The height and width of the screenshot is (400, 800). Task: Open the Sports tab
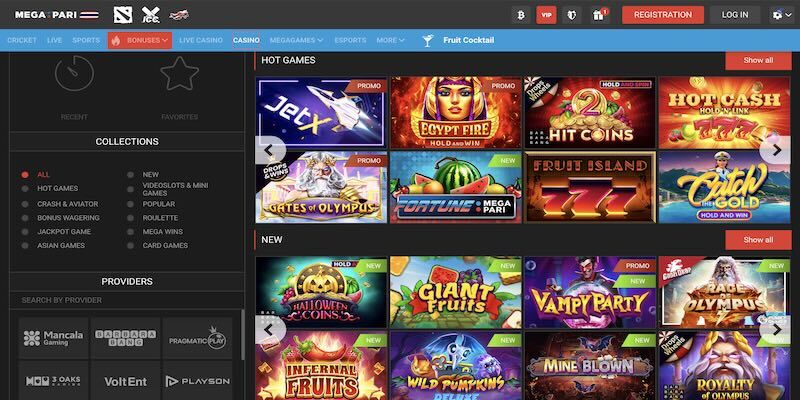(86, 40)
